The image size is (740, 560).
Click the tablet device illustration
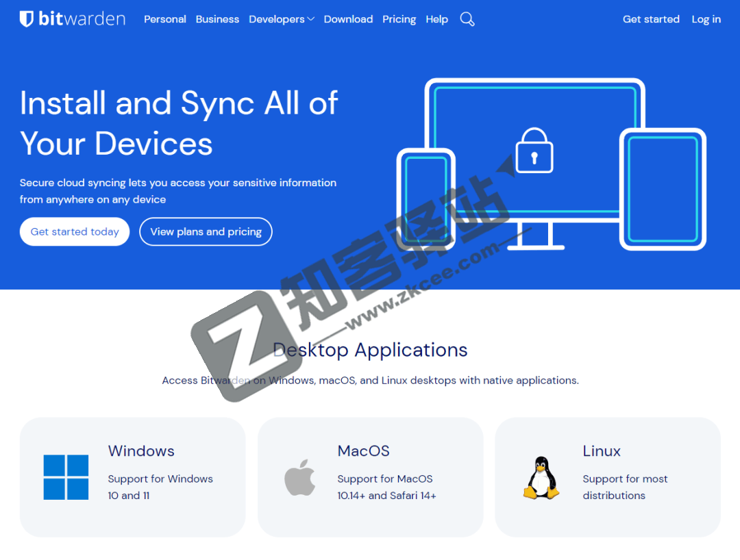(663, 189)
